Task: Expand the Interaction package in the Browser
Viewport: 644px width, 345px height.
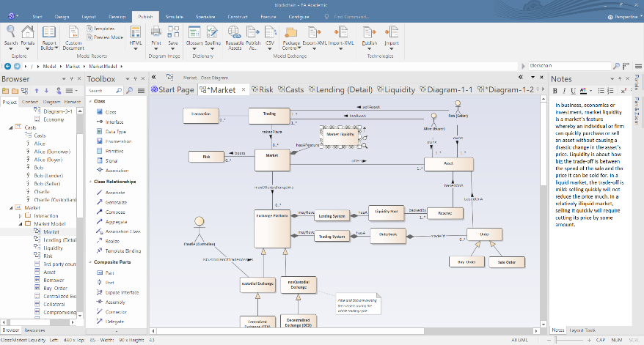Action: click(21, 215)
